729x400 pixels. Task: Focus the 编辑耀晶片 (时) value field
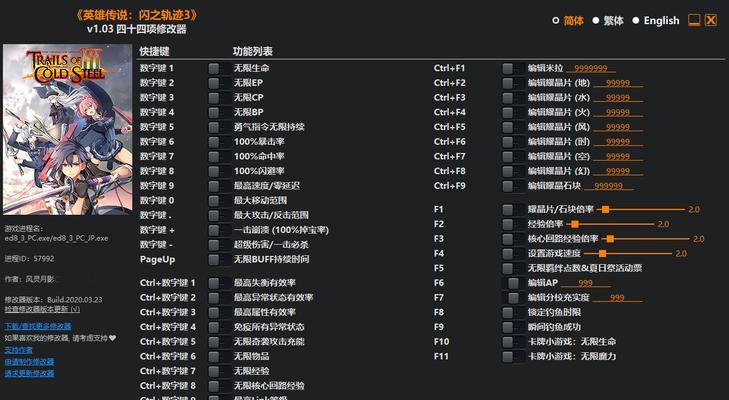pos(618,142)
